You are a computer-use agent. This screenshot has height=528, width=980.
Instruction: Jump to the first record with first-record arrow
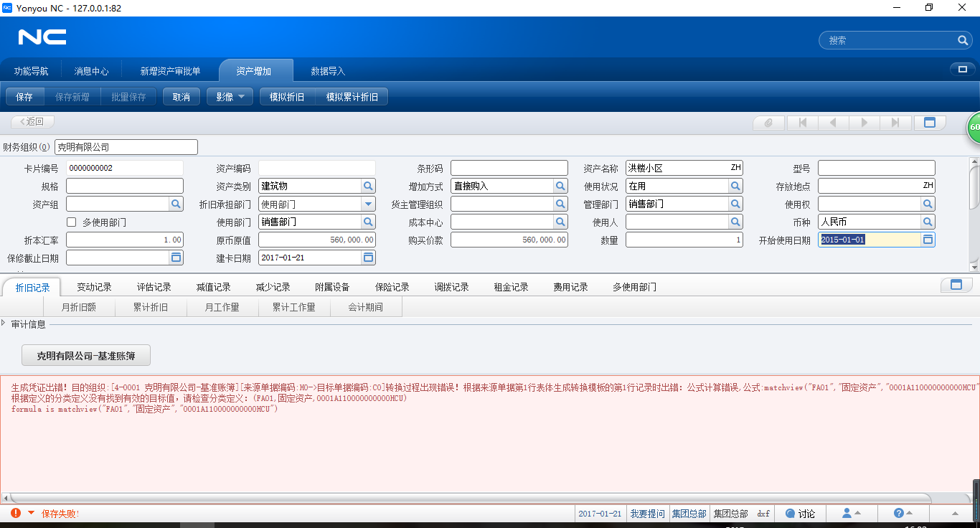[801, 122]
